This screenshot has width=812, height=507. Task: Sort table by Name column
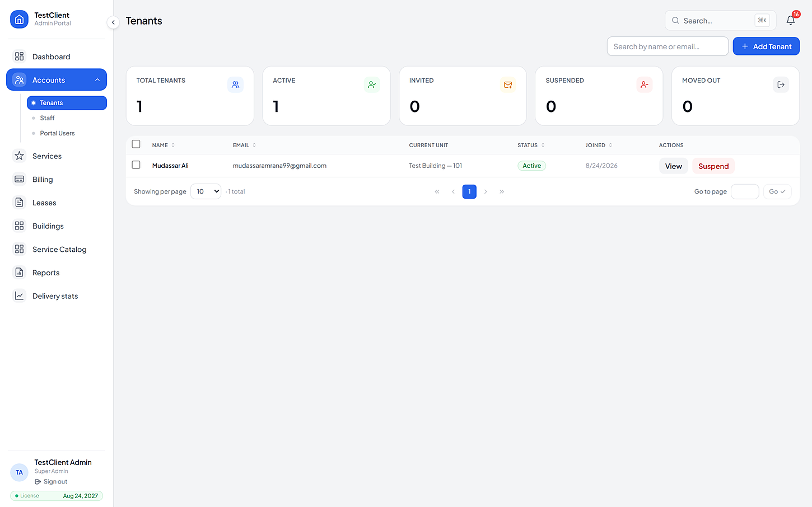pyautogui.click(x=164, y=145)
